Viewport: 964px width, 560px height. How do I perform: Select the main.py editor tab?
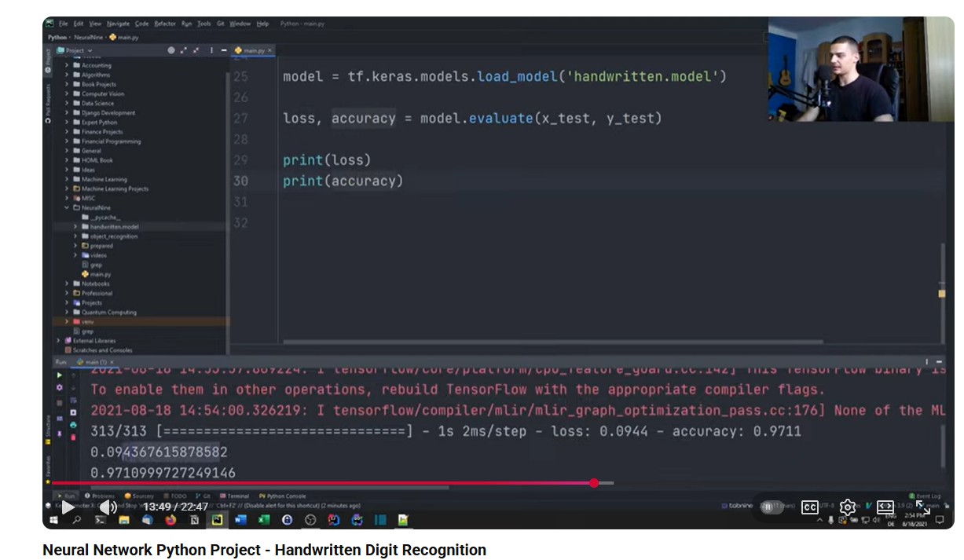click(x=255, y=50)
